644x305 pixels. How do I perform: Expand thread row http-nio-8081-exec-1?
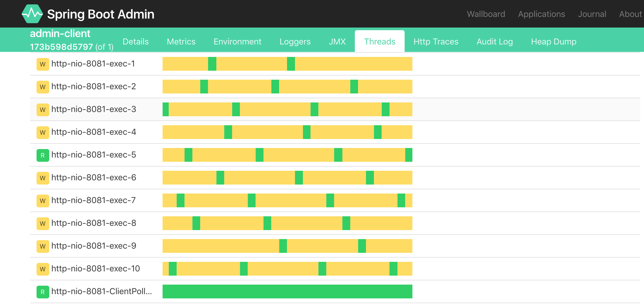pyautogui.click(x=335, y=64)
